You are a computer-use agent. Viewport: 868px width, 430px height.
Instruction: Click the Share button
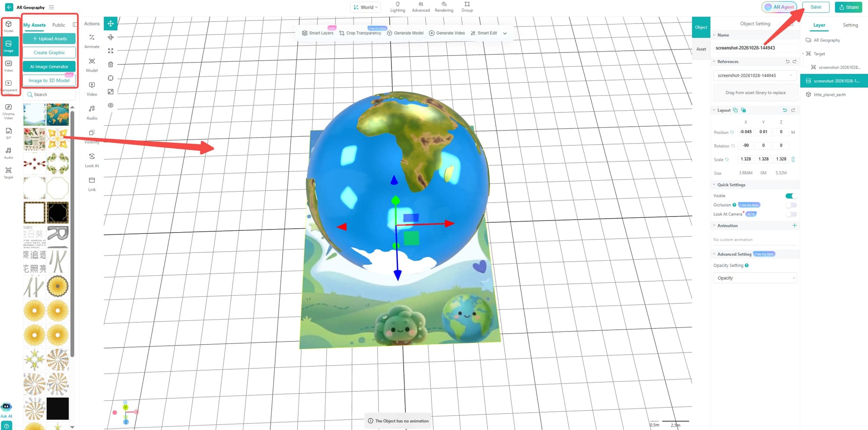[x=848, y=7]
